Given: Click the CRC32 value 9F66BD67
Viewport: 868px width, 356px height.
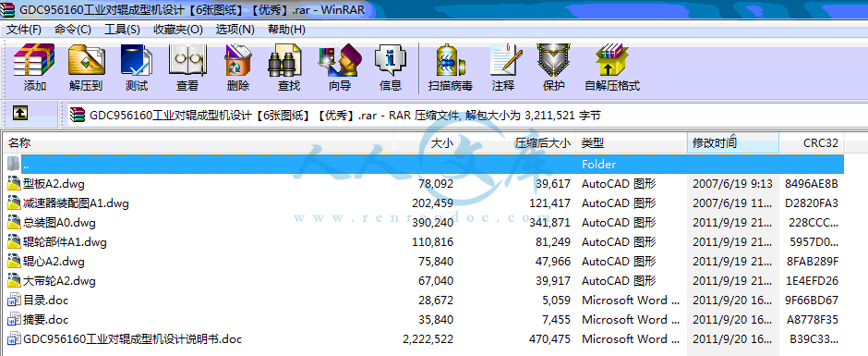Looking at the screenshot, I should pos(812,300).
